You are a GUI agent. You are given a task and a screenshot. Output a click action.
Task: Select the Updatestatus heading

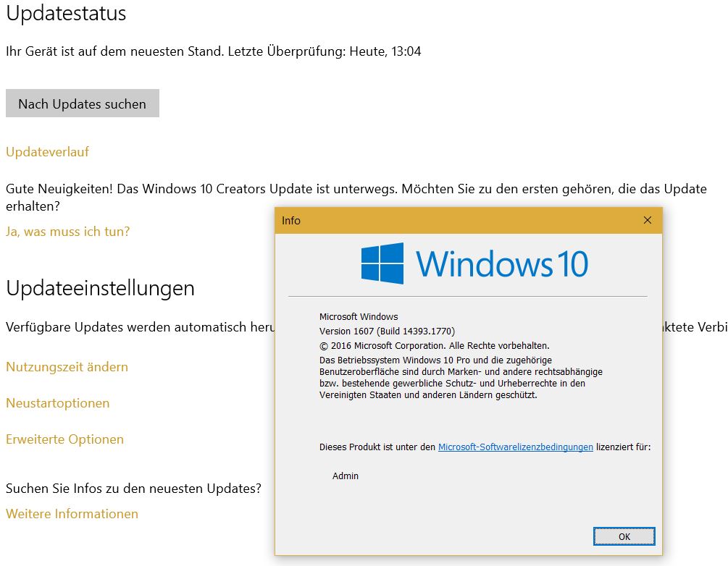tap(66, 13)
